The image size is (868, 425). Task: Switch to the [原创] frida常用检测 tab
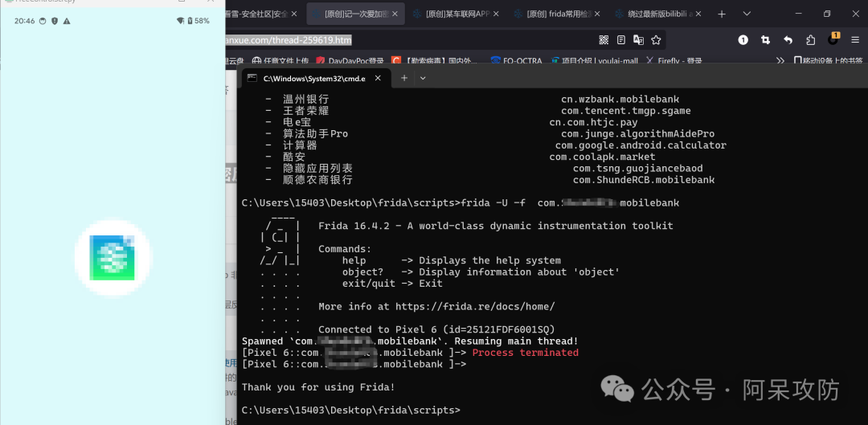click(558, 14)
